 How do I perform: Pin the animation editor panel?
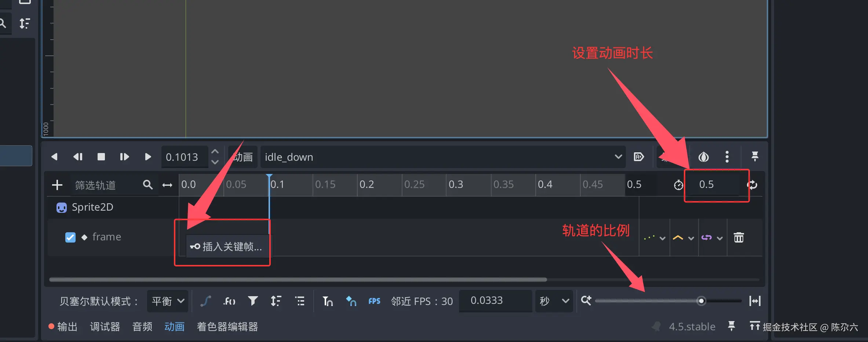[755, 157]
